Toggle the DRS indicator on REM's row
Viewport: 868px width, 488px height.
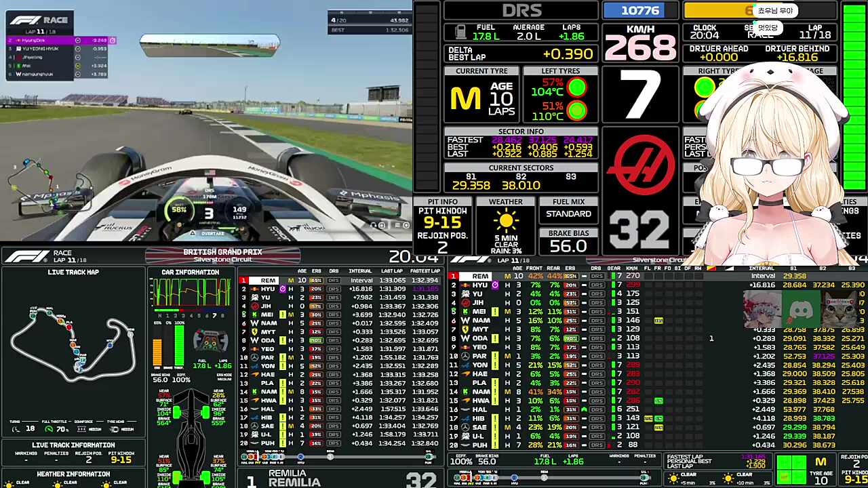coord(333,281)
